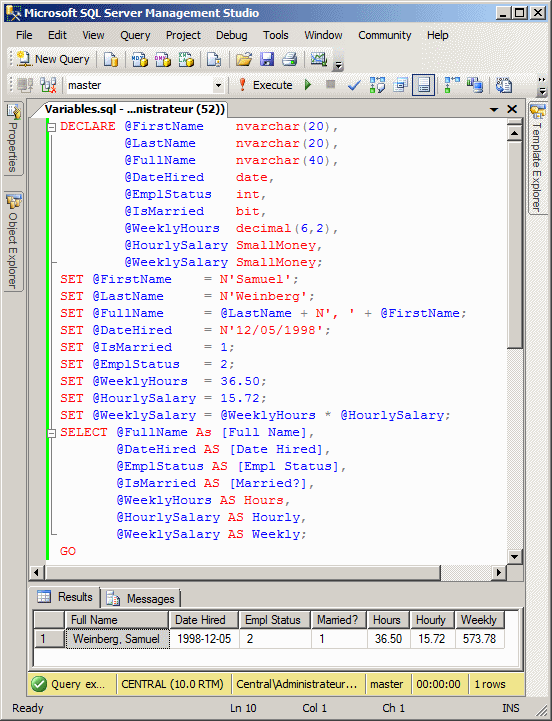Show the Object Explorer side panel
Screen dimensions: 552x721
(13, 241)
